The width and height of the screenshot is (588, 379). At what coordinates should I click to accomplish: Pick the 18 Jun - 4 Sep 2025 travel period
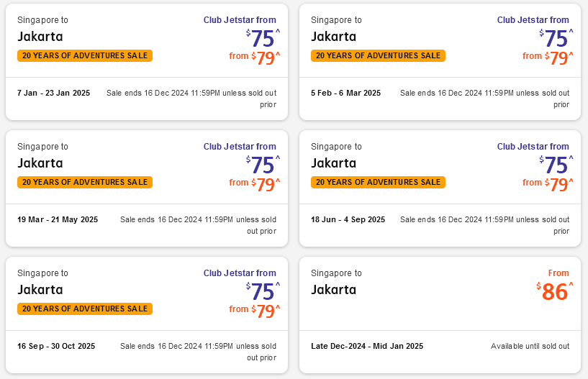click(348, 219)
